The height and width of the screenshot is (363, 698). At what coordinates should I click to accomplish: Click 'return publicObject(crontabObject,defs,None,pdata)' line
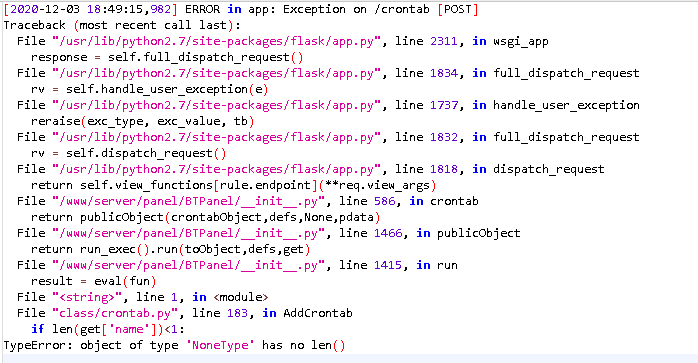tap(206, 218)
